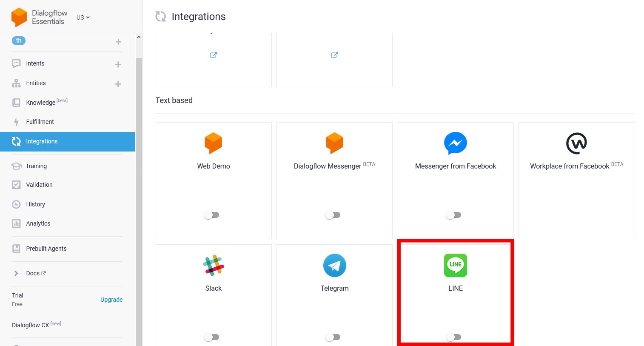Image resolution: width=644 pixels, height=346 pixels.
Task: Open external link in second telephony card
Action: [x=335, y=55]
